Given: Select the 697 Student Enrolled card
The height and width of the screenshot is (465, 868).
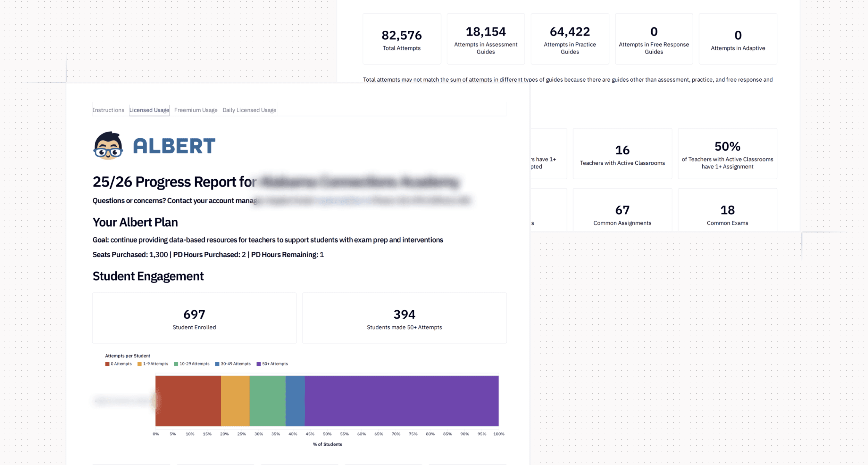Looking at the screenshot, I should pos(195,318).
